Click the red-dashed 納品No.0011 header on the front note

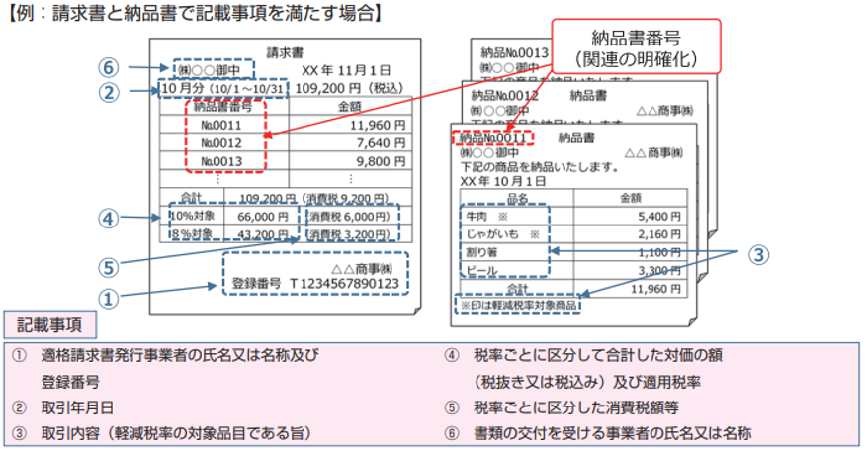(492, 138)
